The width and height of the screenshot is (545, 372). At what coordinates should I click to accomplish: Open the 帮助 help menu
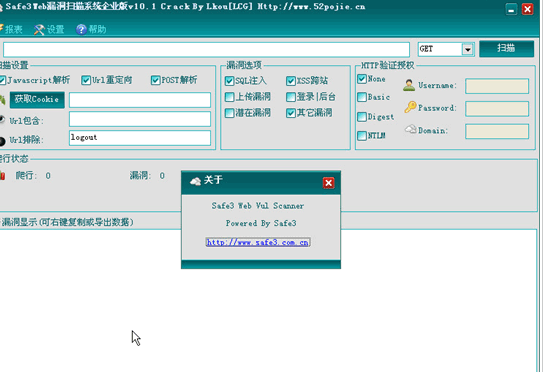pyautogui.click(x=91, y=29)
